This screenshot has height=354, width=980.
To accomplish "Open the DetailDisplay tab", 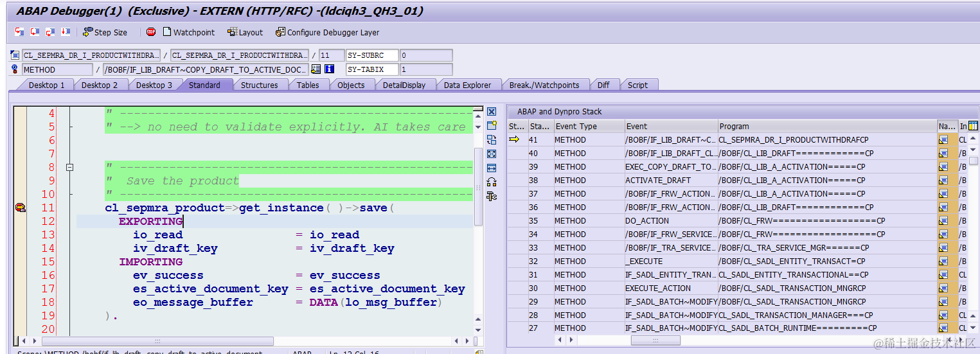I will point(404,85).
